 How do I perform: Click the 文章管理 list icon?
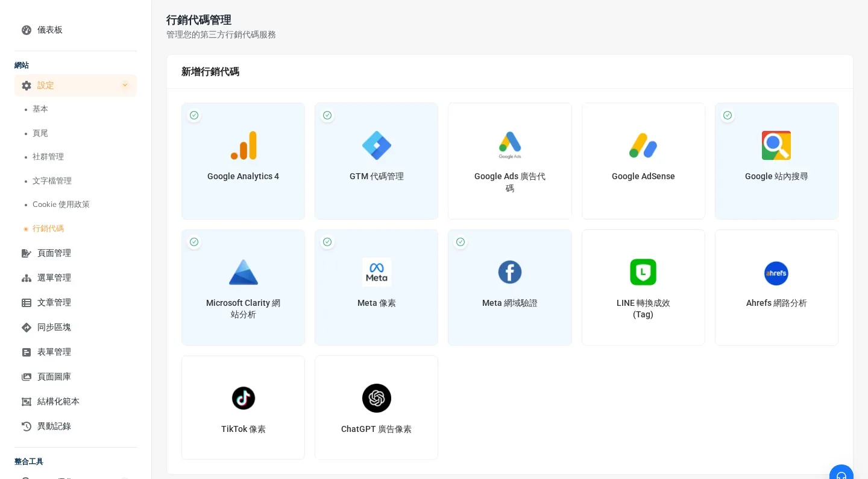pos(27,303)
